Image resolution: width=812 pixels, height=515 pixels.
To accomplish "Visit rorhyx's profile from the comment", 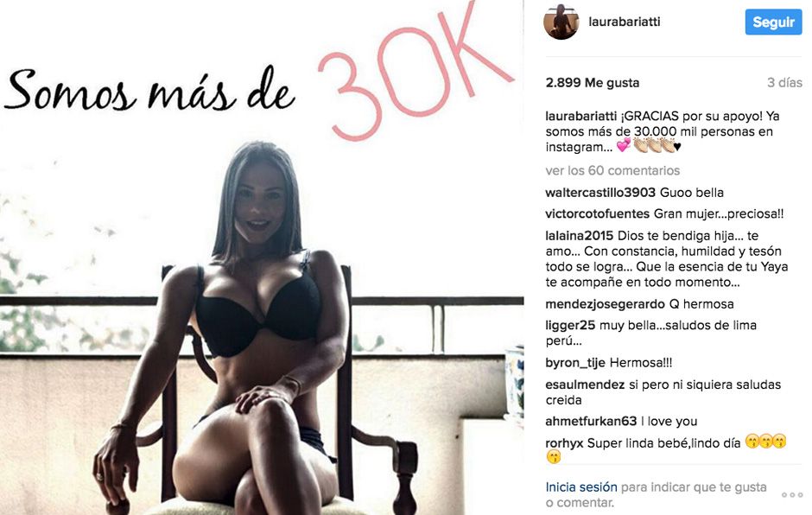I will pyautogui.click(x=564, y=443).
